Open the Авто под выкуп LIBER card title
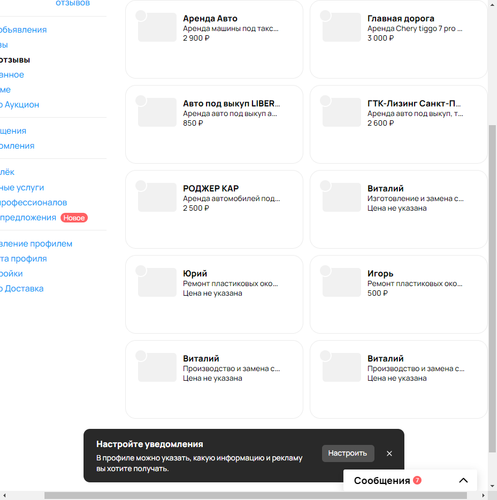The width and height of the screenshot is (497, 500). coord(231,103)
